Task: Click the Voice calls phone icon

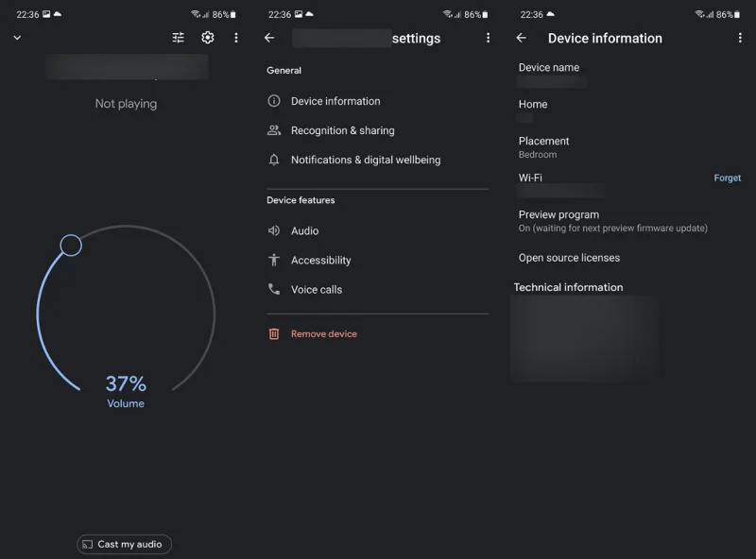Action: [x=274, y=289]
